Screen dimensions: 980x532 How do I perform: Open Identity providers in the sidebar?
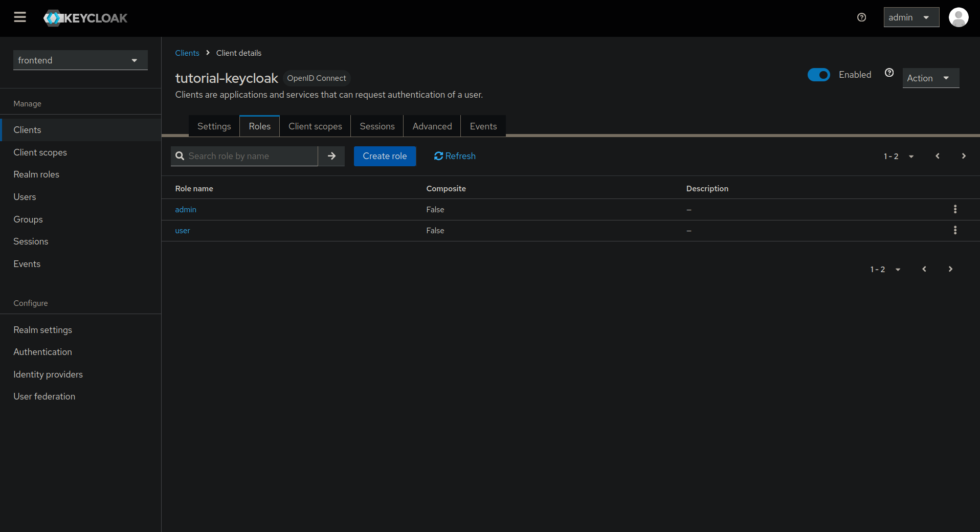80,374
